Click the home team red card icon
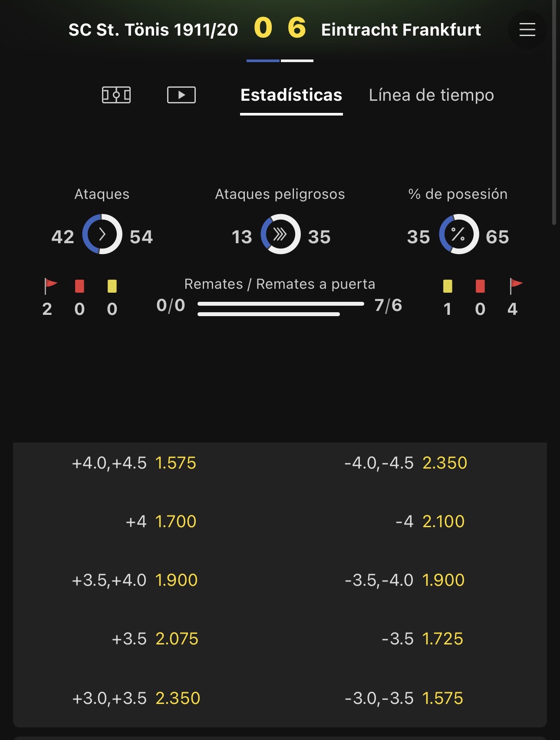This screenshot has width=560, height=740. pos(79,286)
